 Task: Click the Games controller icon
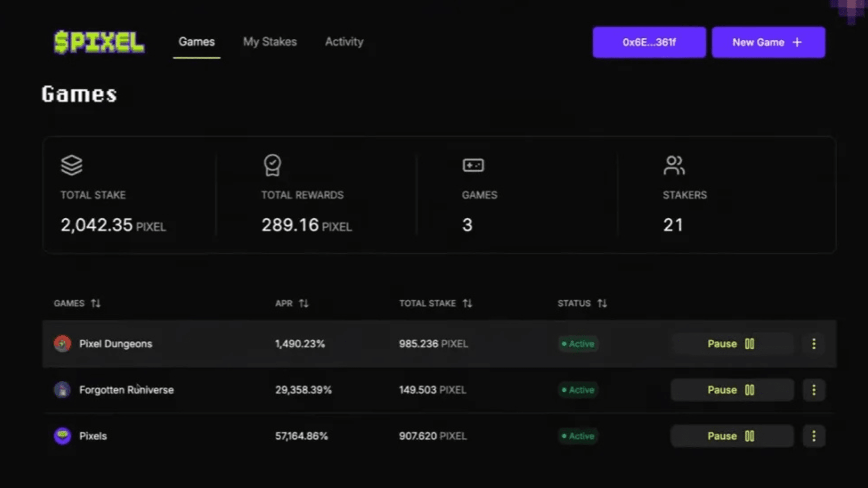473,165
